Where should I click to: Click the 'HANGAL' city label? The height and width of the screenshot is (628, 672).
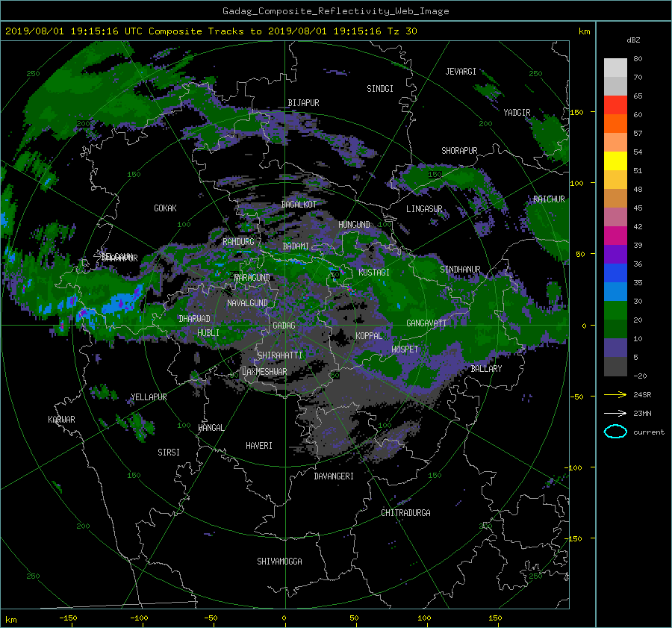211,428
